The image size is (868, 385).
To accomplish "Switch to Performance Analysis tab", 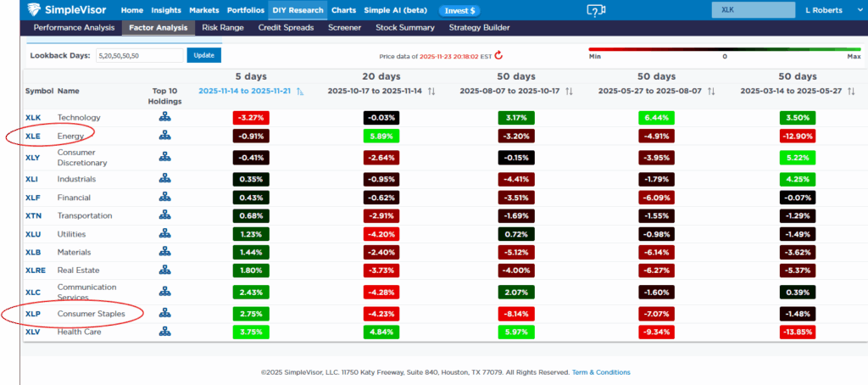I will [75, 28].
